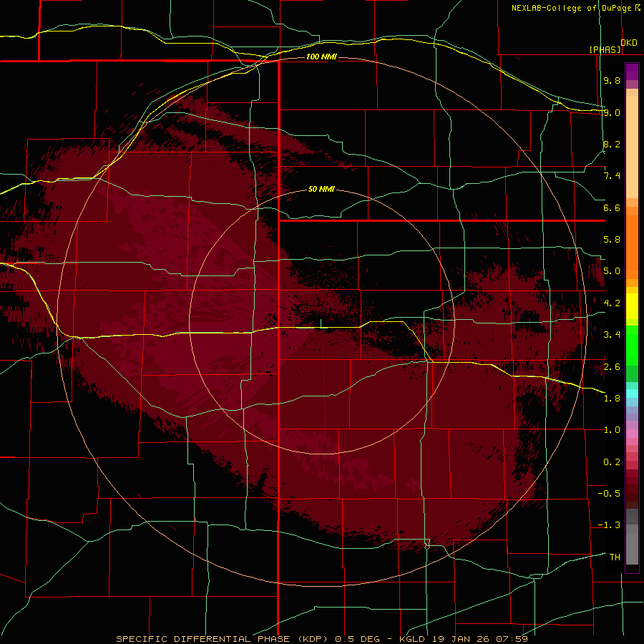The height and width of the screenshot is (644, 644).
Task: Pick the pink band on color bar
Action: point(632,434)
